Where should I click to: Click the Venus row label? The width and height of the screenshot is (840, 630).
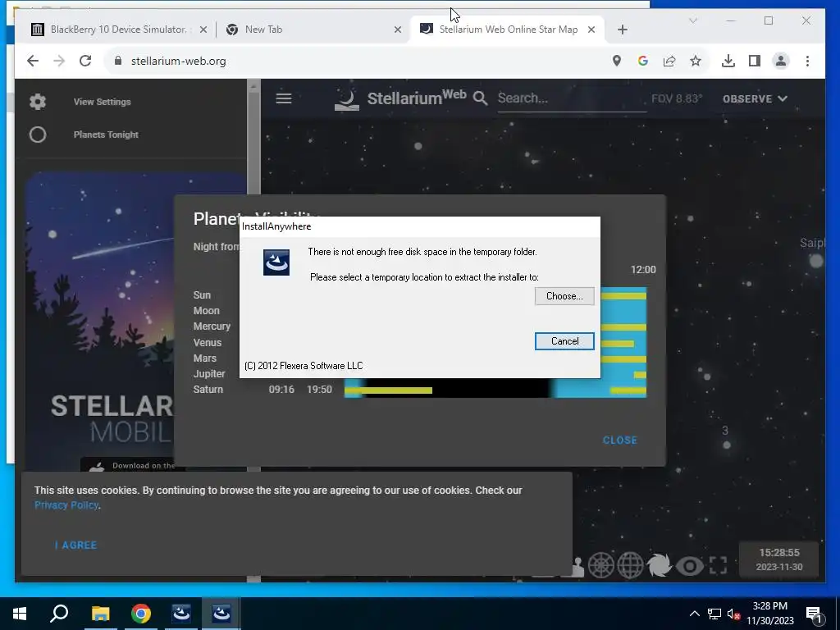[x=208, y=342]
